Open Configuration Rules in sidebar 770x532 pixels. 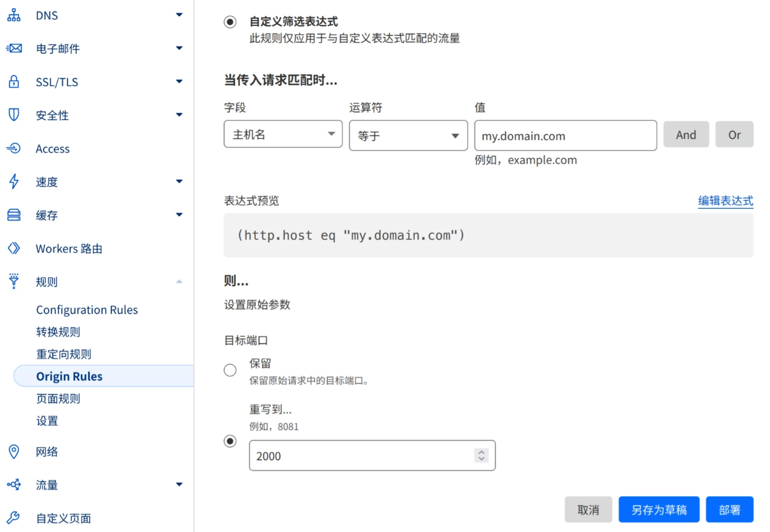(87, 310)
